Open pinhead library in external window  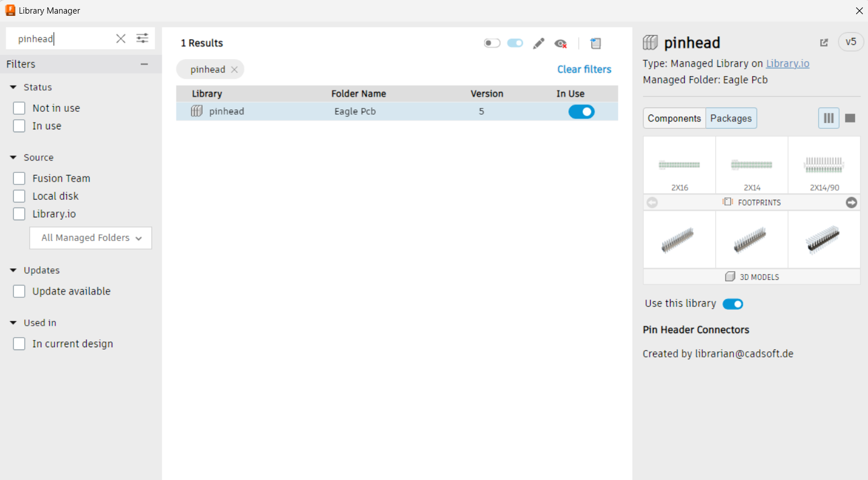point(824,43)
